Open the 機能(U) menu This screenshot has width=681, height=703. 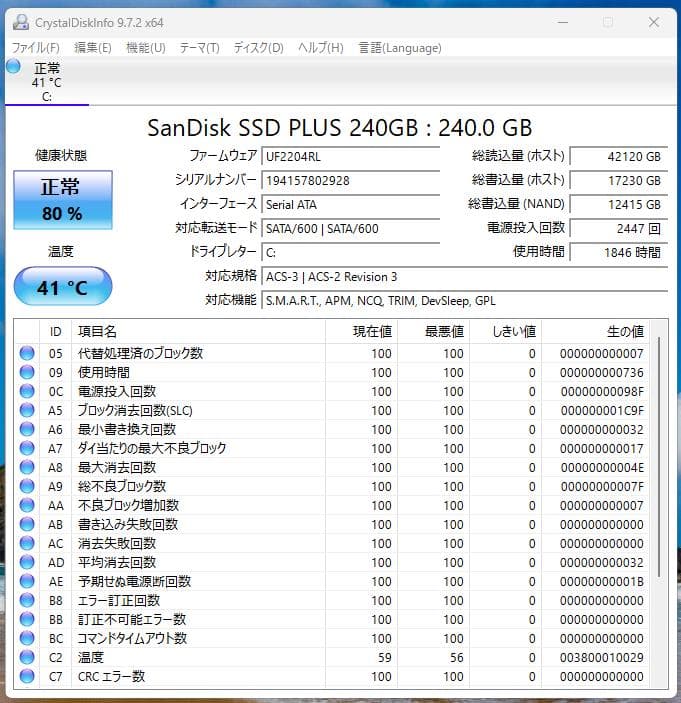click(146, 48)
